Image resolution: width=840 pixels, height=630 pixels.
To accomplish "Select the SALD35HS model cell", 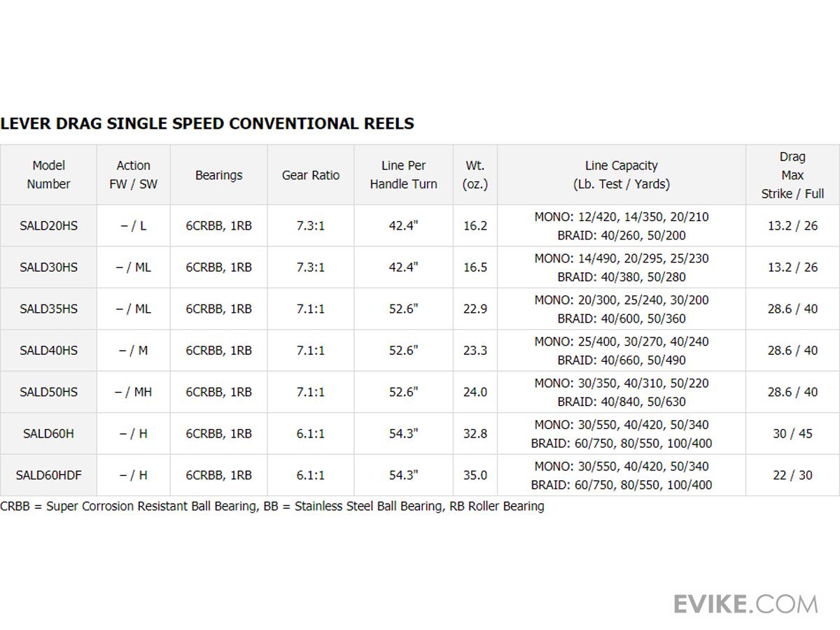I will point(48,309).
